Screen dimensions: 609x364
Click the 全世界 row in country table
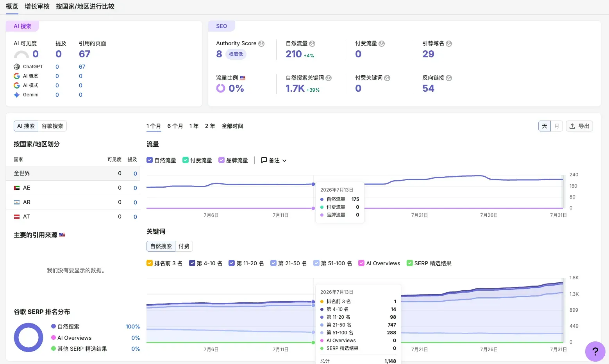tap(73, 173)
